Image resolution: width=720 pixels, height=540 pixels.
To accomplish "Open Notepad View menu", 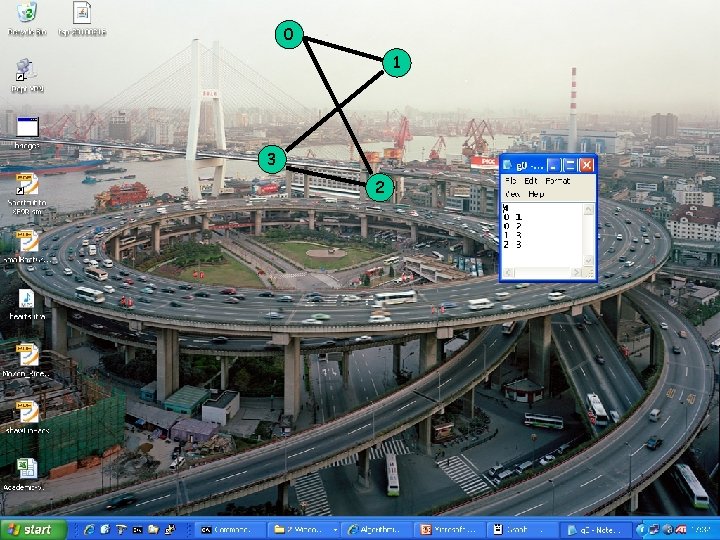I will click(512, 194).
